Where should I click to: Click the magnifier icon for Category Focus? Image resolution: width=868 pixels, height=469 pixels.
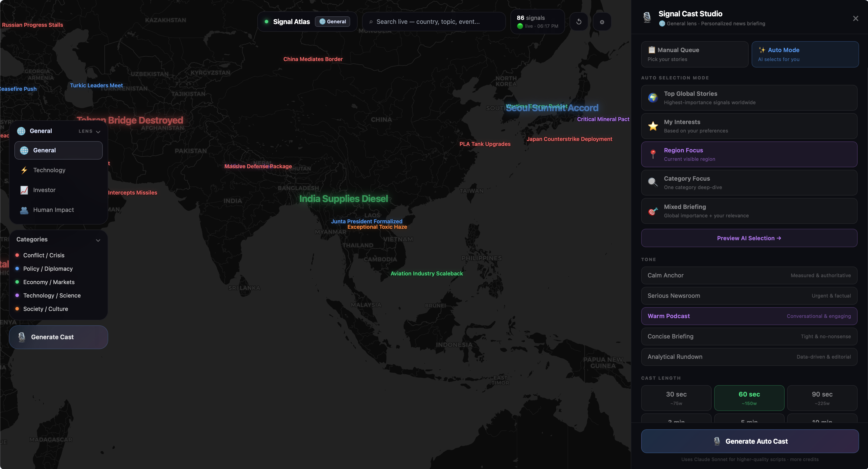tap(653, 183)
